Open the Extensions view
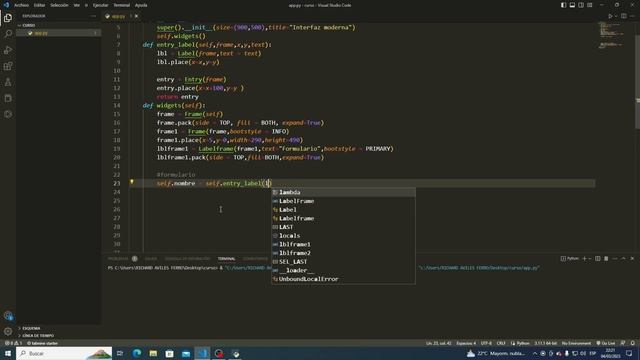 [x=8, y=66]
